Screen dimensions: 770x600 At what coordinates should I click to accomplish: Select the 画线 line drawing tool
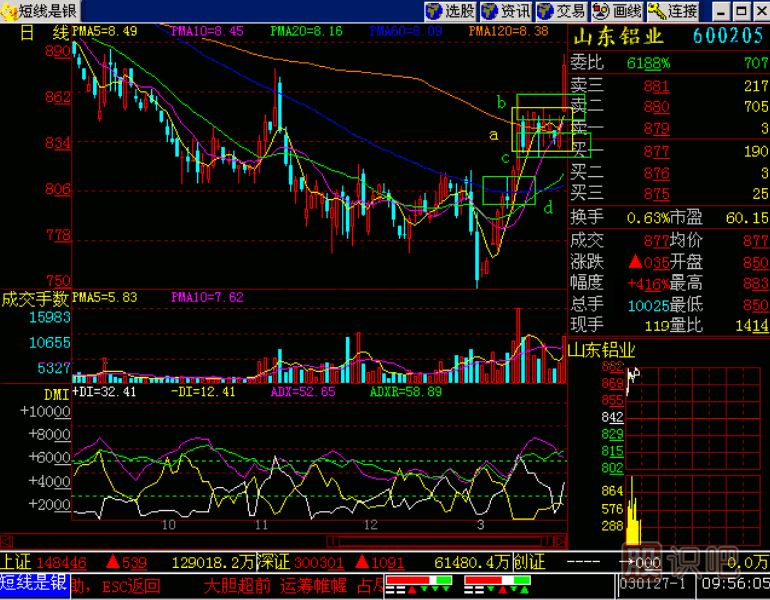[x=616, y=11]
